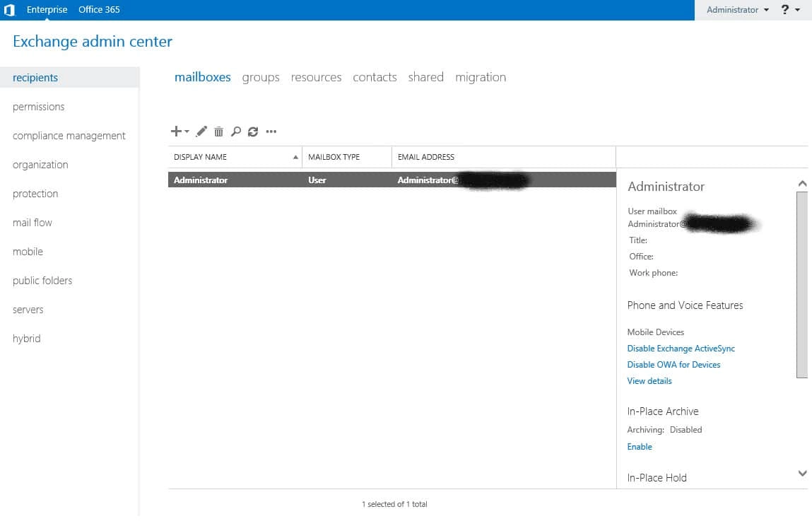The image size is (812, 526).
Task: Open the groups tab
Action: pos(261,77)
